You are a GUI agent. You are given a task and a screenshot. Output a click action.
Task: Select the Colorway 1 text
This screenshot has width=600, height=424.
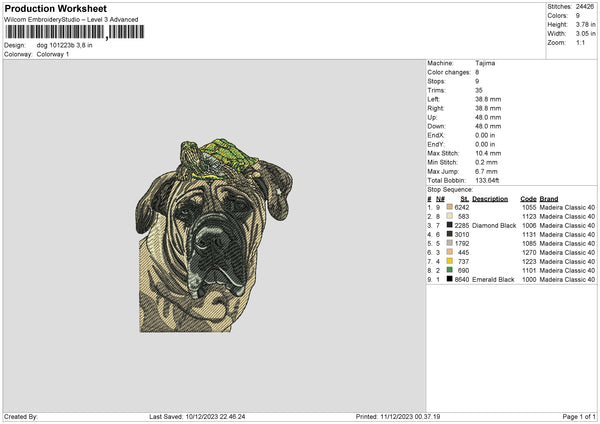pyautogui.click(x=53, y=54)
